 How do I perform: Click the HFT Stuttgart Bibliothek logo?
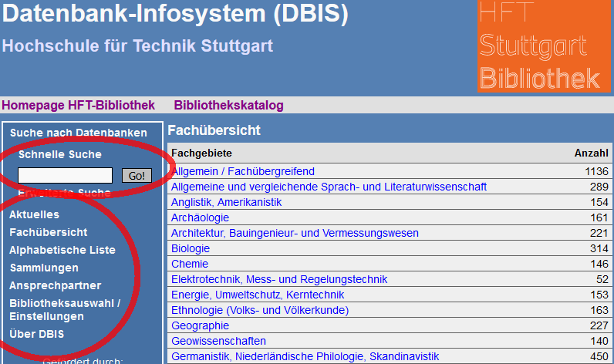click(x=538, y=45)
